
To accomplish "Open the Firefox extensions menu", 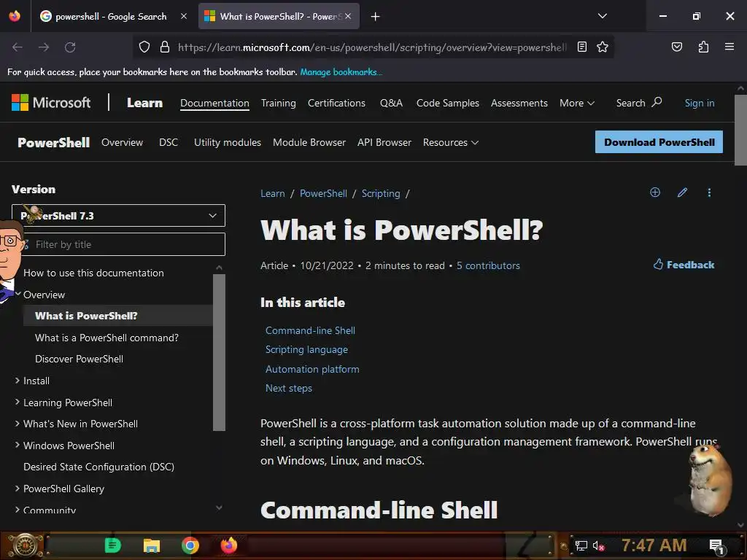I will [x=703, y=47].
